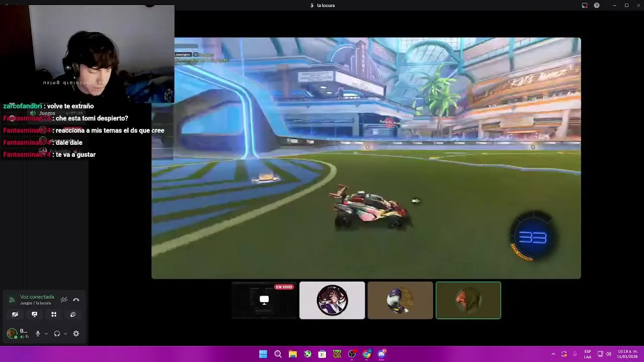This screenshot has height=362, width=644.
Task: Select the hooded-avatar participant tile
Action: [x=468, y=300]
